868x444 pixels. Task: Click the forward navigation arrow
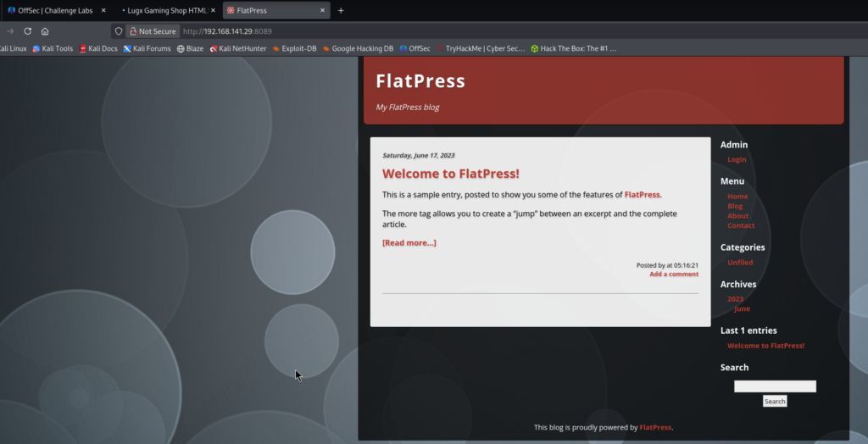tap(10, 31)
